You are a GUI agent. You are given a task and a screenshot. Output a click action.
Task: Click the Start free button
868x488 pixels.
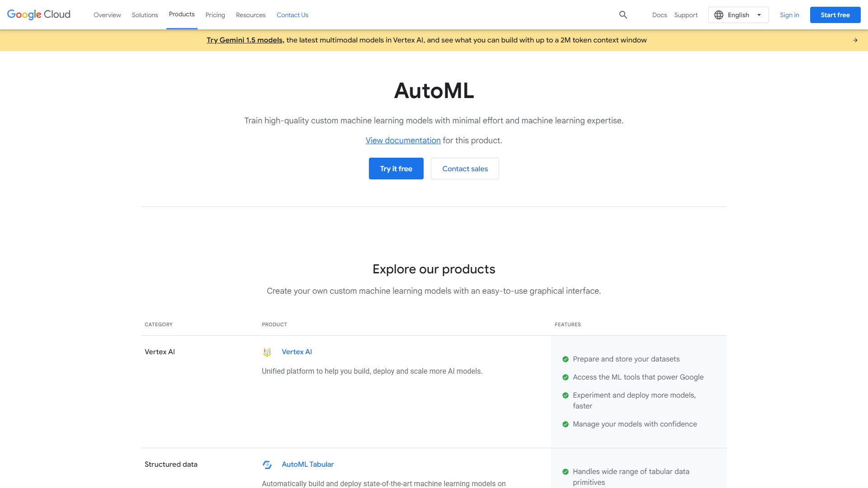pos(835,14)
